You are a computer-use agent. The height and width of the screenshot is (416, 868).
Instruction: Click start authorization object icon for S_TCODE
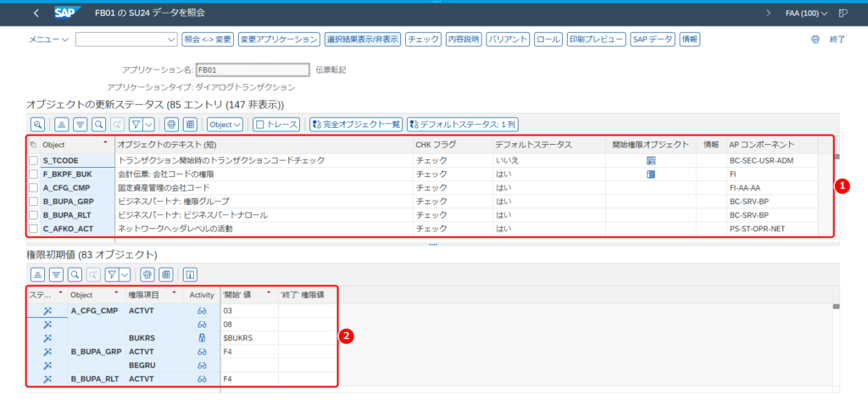coord(651,160)
